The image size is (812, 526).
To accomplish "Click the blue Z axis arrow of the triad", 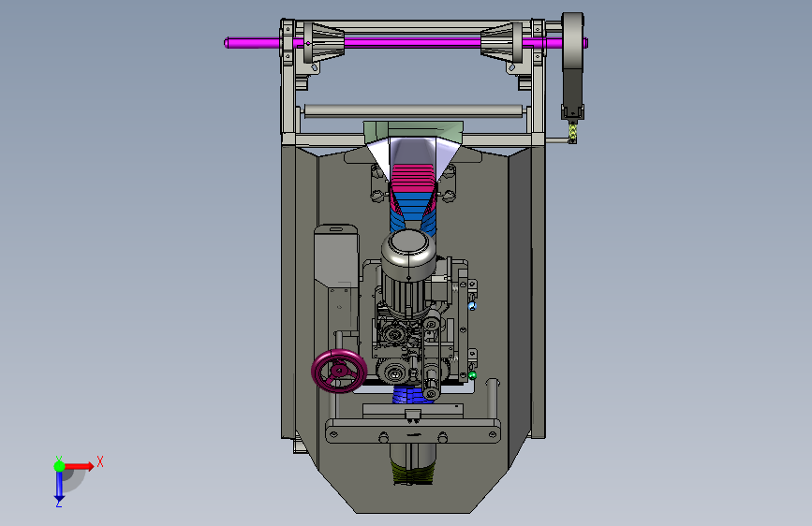I will 59,487.
